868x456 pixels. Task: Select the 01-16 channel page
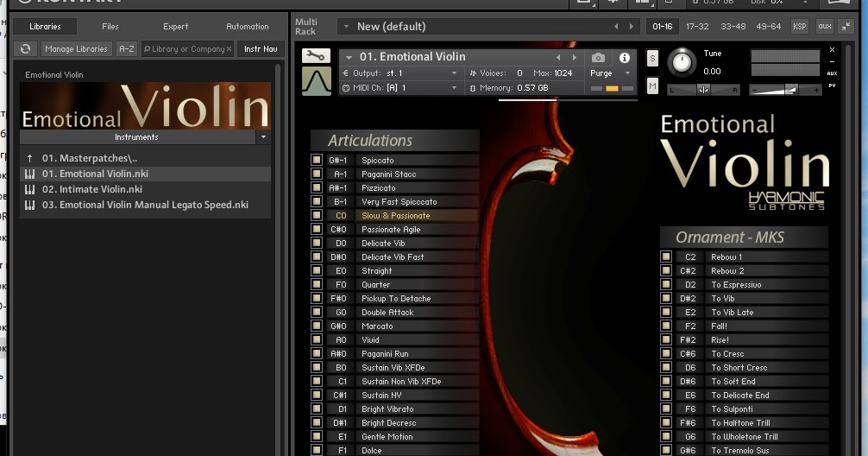[x=663, y=26]
